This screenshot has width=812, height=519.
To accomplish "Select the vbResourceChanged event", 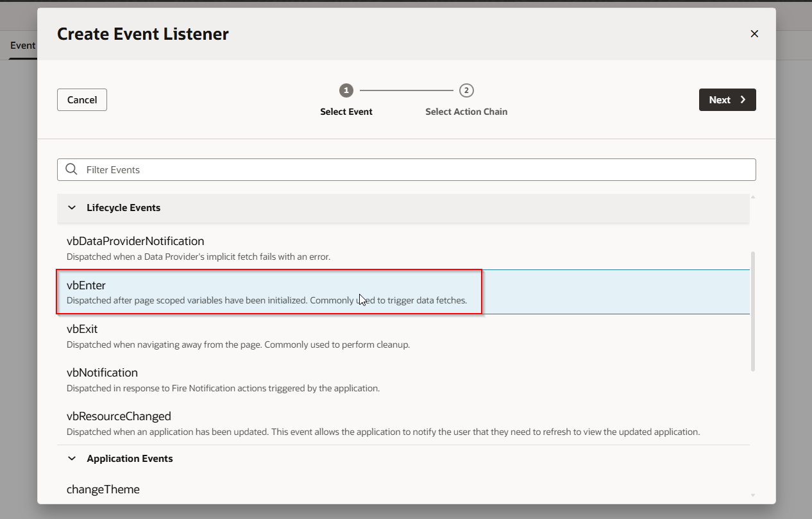I will [x=119, y=416].
